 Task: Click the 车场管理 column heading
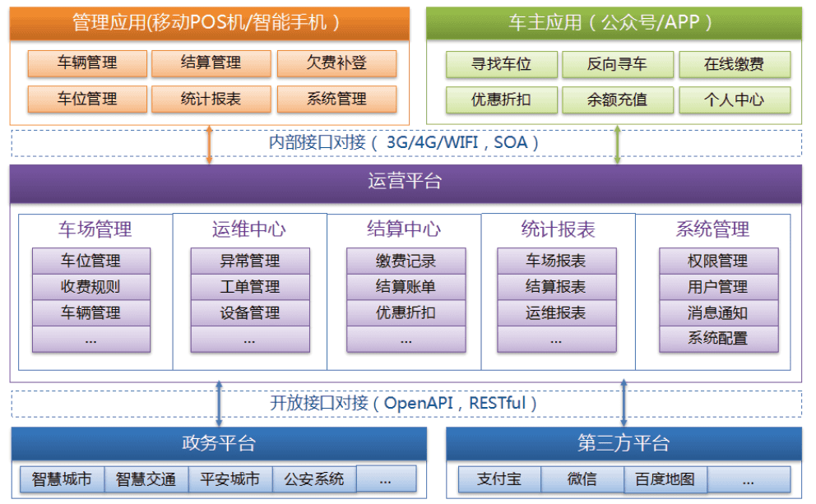[x=95, y=229]
